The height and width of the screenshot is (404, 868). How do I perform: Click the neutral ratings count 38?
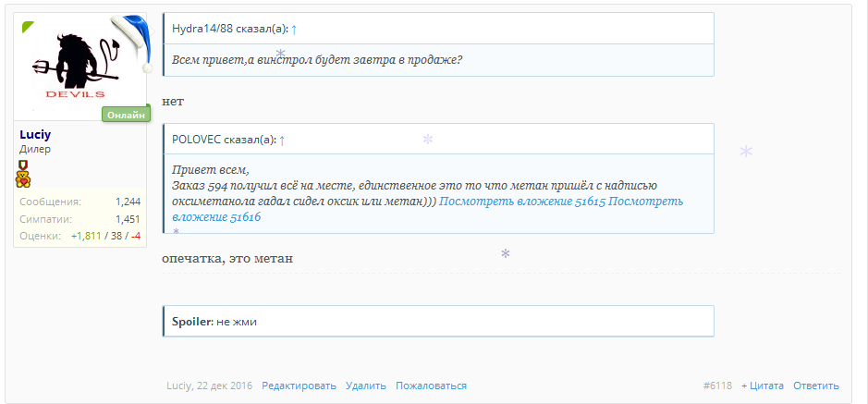pyautogui.click(x=116, y=236)
